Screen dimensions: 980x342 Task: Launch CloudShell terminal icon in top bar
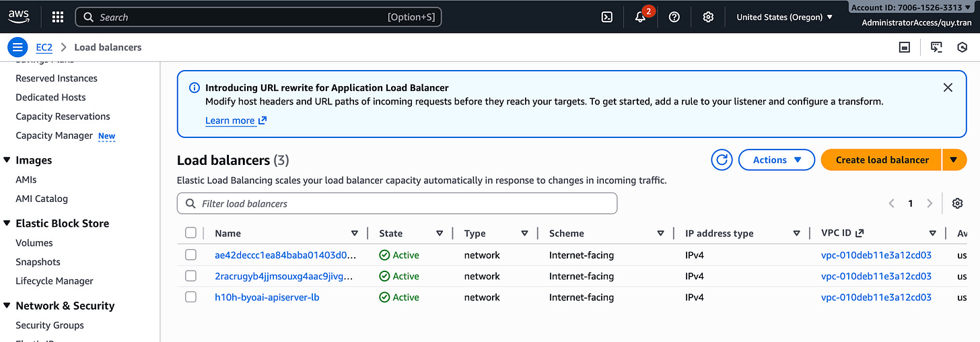(x=606, y=17)
